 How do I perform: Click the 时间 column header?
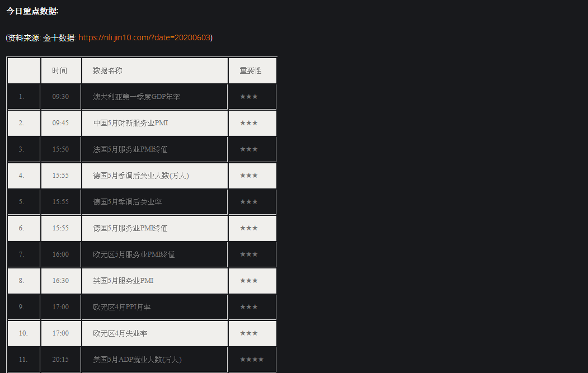click(60, 70)
